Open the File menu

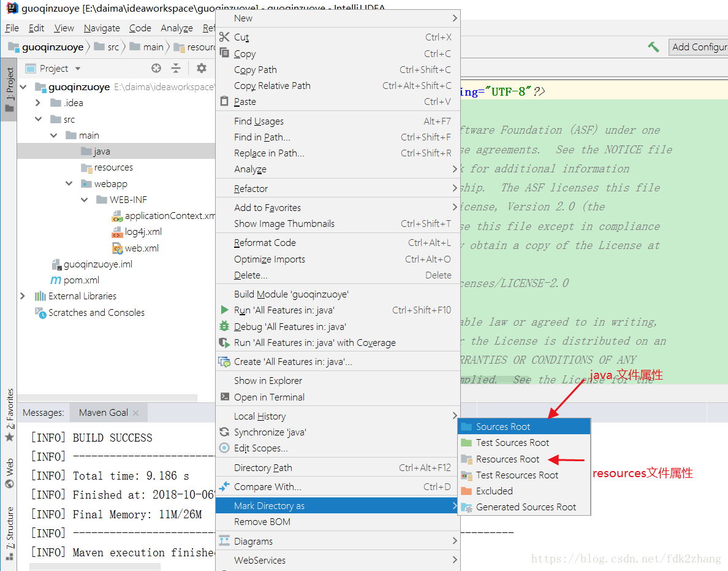[12, 28]
